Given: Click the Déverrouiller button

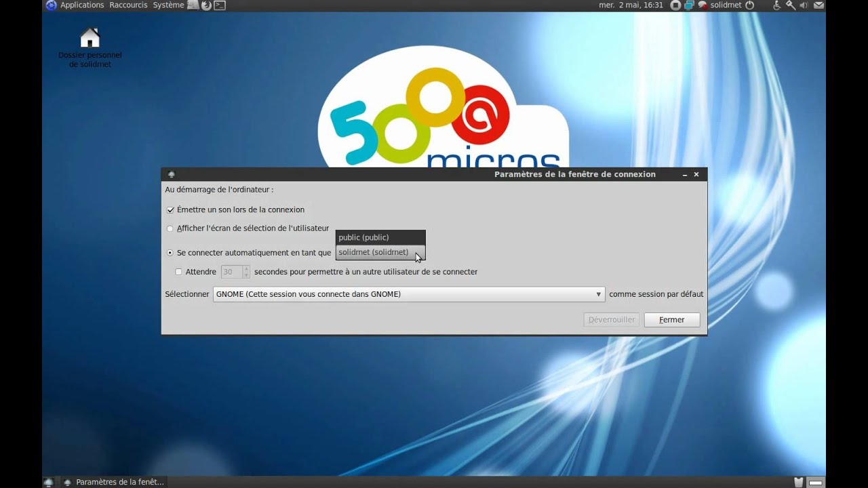Looking at the screenshot, I should tap(612, 320).
